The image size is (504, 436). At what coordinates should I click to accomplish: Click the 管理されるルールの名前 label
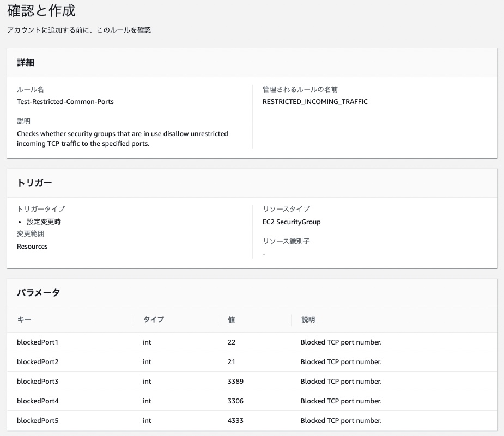pos(300,89)
